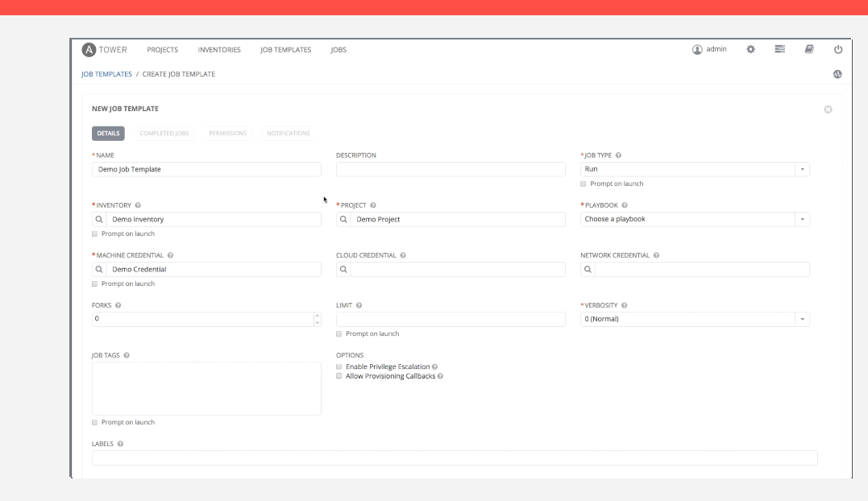Select the Permissions tab
This screenshot has height=501, width=868.
tap(227, 133)
